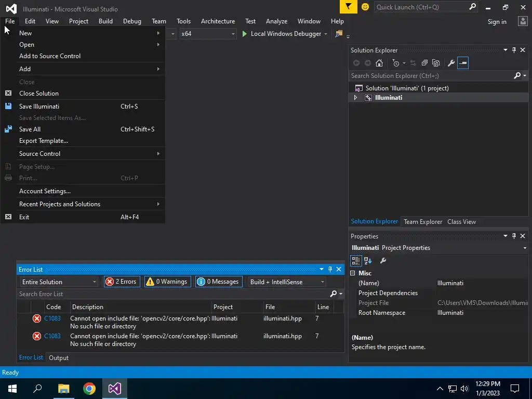Open the Local Windows Debugger dropdown arrow
Image resolution: width=532 pixels, height=399 pixels.
click(x=326, y=34)
